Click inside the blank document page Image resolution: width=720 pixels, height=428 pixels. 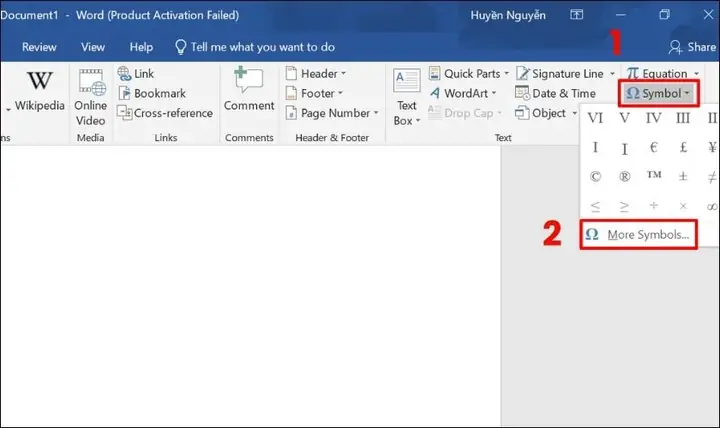[x=250, y=285]
